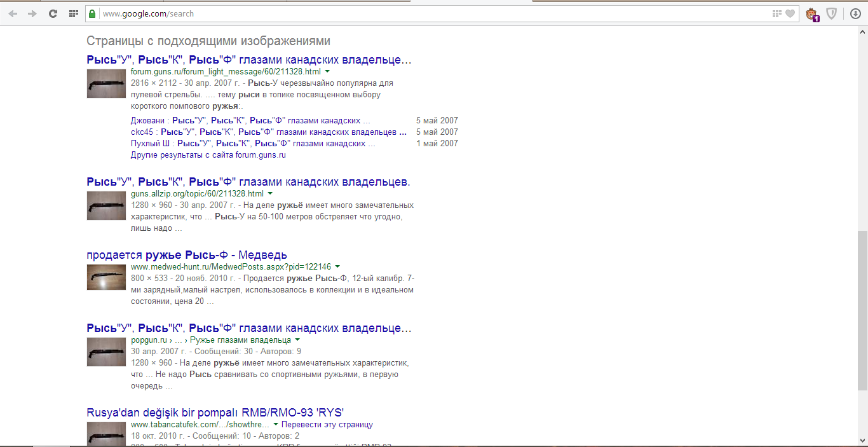The height and width of the screenshot is (447, 868).
Task: Click the grid icon inside the address bar
Action: 776,13
